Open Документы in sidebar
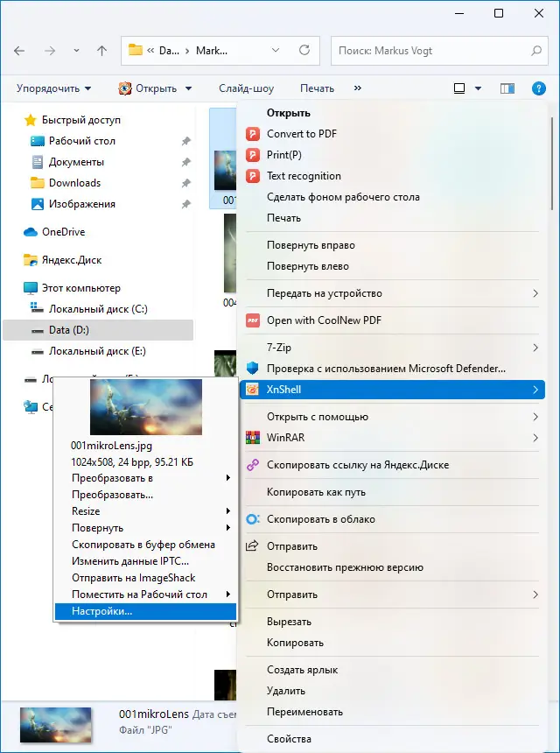 76,162
